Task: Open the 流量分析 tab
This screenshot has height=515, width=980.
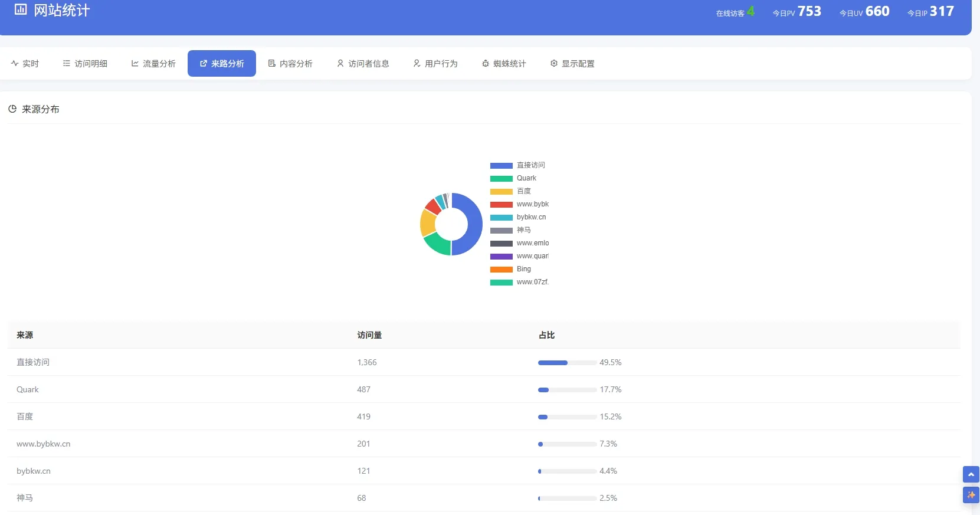Action: click(x=153, y=63)
